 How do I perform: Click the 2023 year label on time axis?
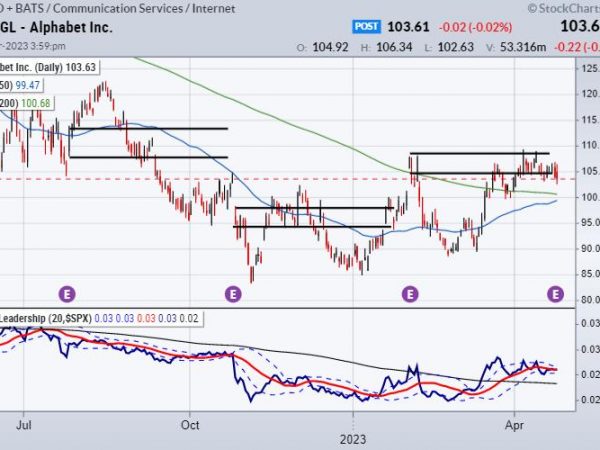(x=353, y=439)
